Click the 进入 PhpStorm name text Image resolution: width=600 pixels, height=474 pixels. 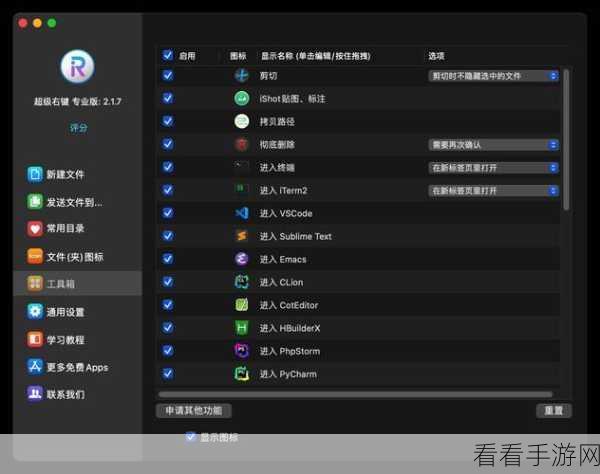coord(290,351)
